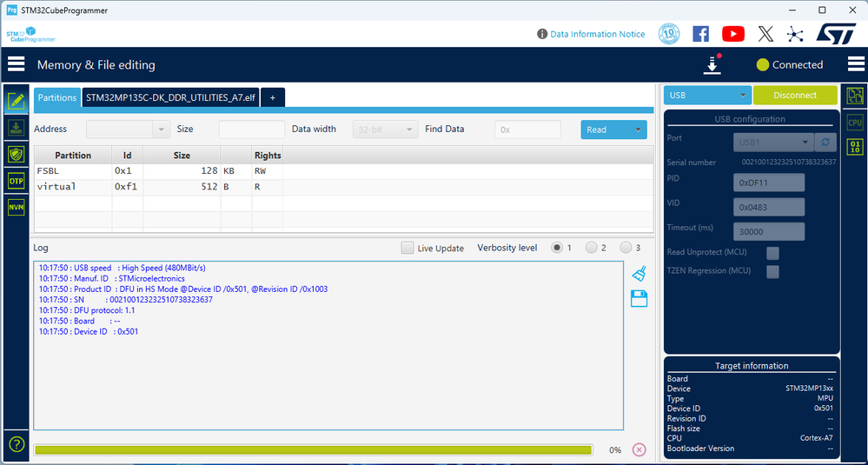
Task: Open ST X (Twitter) icon
Action: click(x=765, y=34)
